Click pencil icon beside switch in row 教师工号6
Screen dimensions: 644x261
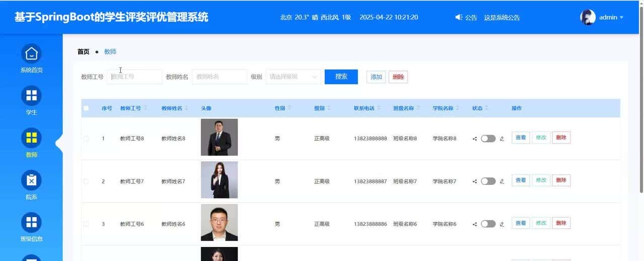click(502, 224)
